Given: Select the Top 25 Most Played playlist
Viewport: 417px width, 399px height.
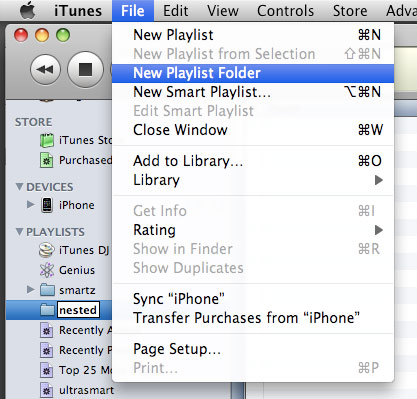Looking at the screenshot, I should pos(59,370).
